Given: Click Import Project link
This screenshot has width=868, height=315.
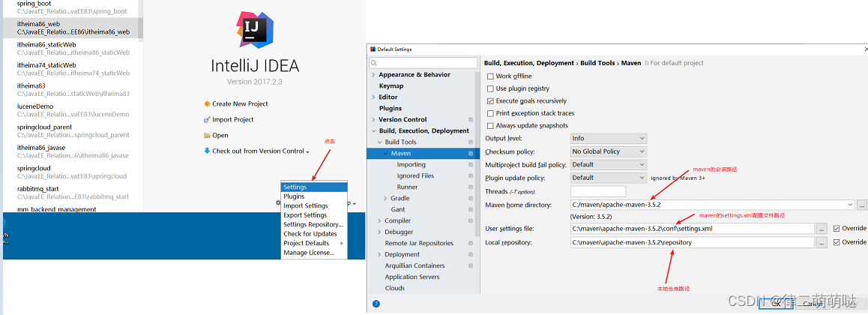Looking at the screenshot, I should pos(233,119).
